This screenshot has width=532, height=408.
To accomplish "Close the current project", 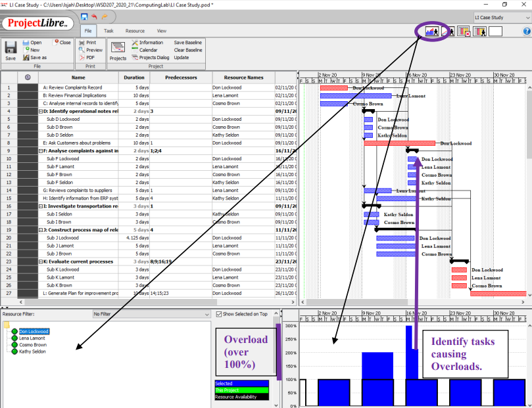I will click(x=62, y=42).
